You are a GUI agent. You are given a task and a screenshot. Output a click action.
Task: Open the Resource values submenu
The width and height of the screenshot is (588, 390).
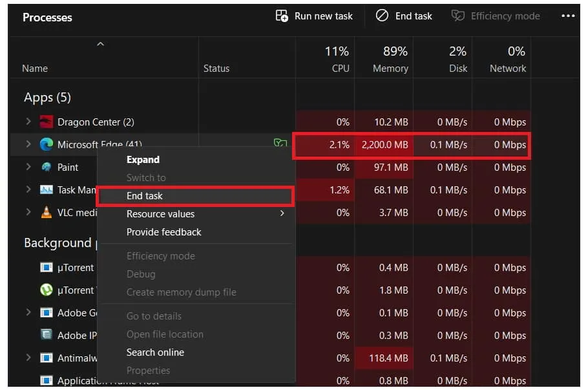pyautogui.click(x=196, y=213)
